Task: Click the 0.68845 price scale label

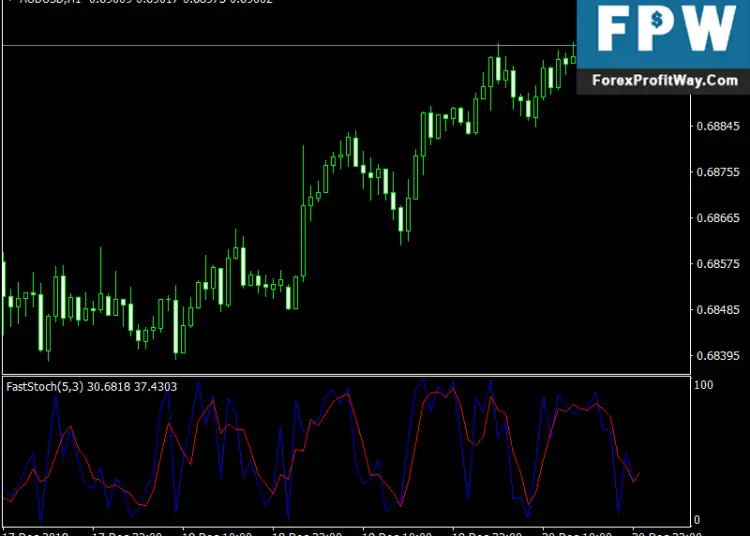Action: (x=717, y=126)
